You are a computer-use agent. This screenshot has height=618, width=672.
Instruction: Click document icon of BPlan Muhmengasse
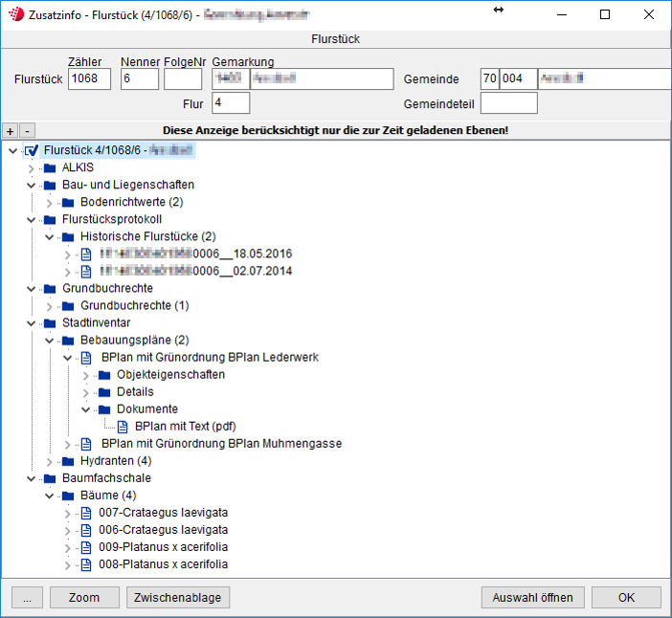86,444
